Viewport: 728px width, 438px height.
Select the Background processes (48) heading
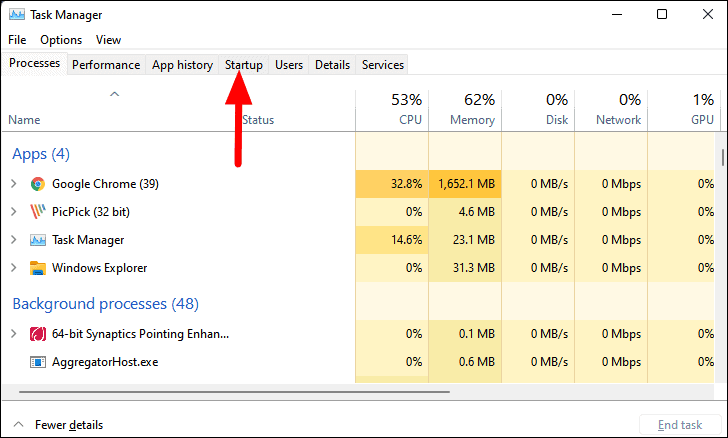[x=105, y=304]
